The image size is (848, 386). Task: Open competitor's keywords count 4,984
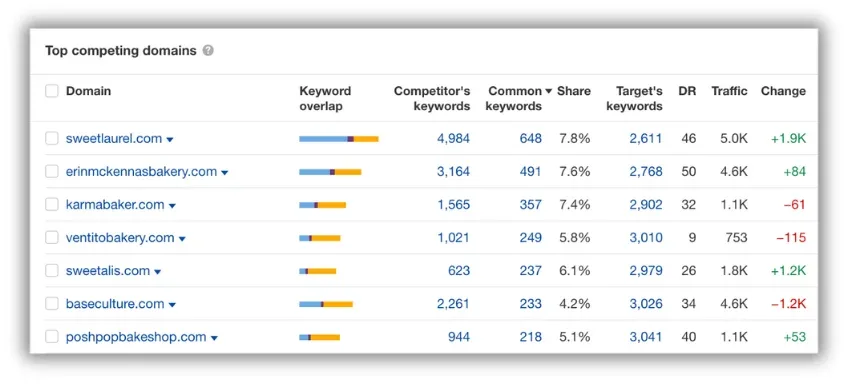tap(453, 138)
